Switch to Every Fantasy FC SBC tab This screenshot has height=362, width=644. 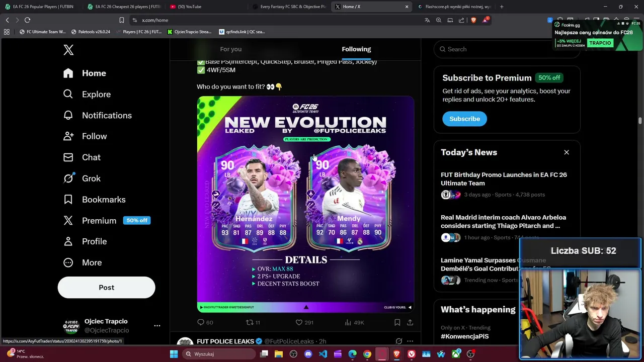pos(288,7)
